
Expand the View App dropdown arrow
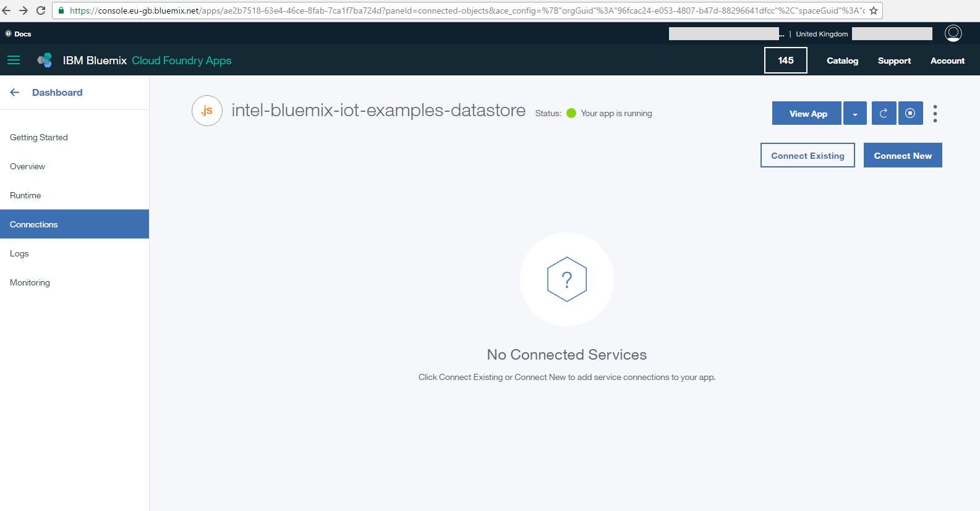(855, 113)
